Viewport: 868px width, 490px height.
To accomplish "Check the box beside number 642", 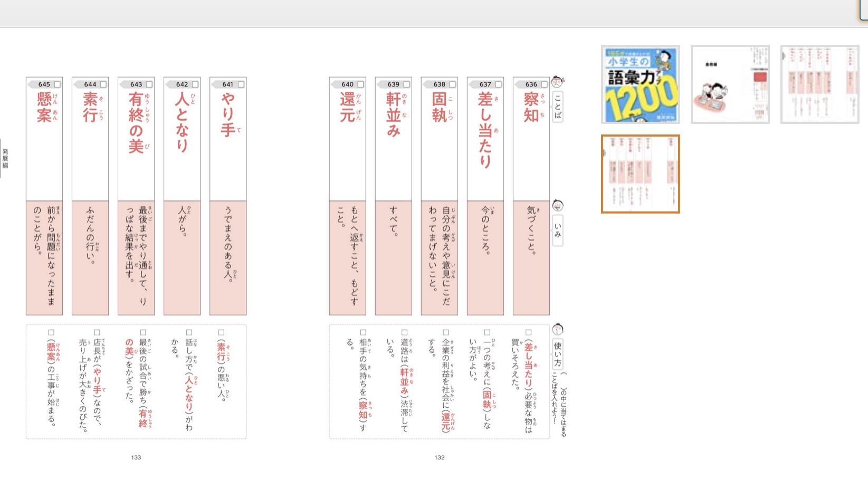I will click(195, 84).
